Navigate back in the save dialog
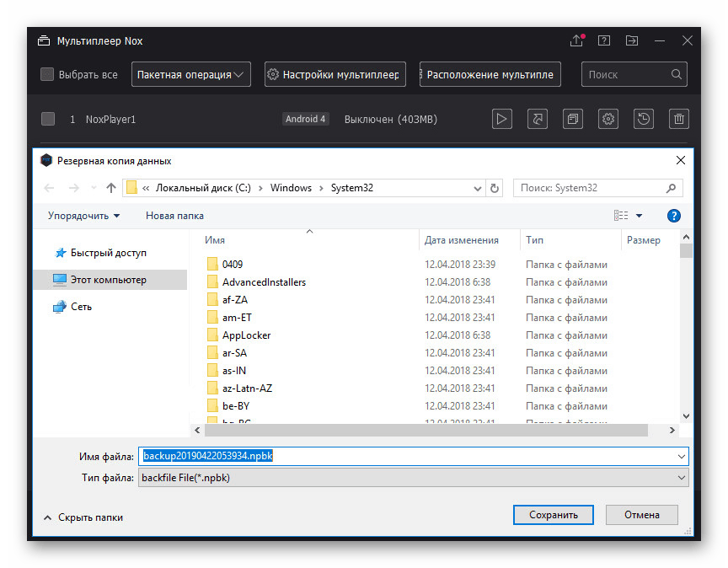 click(49, 188)
